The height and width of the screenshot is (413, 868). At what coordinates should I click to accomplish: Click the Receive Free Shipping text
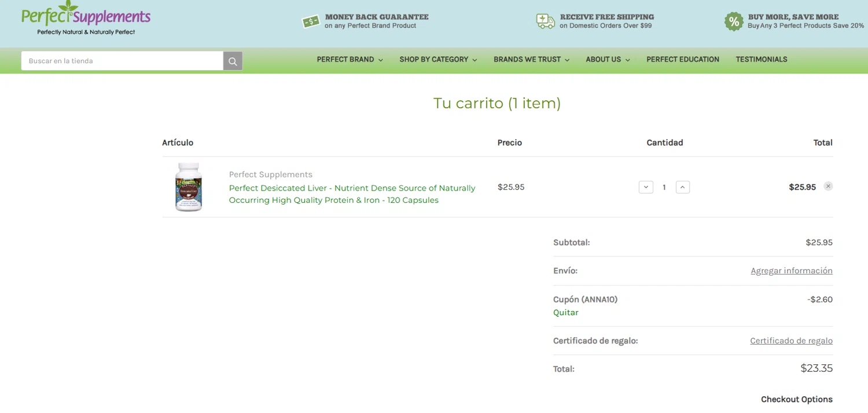[x=607, y=17]
